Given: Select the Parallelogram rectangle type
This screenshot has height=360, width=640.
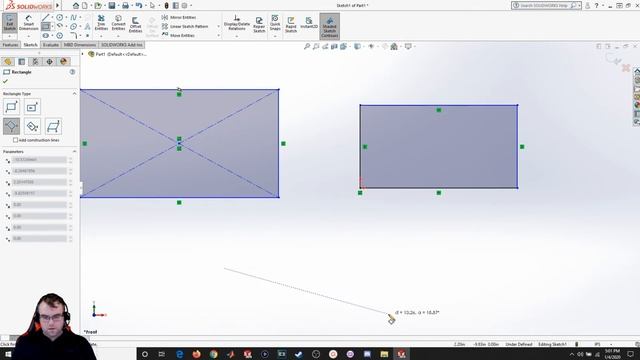Looking at the screenshot, I should pos(53,126).
